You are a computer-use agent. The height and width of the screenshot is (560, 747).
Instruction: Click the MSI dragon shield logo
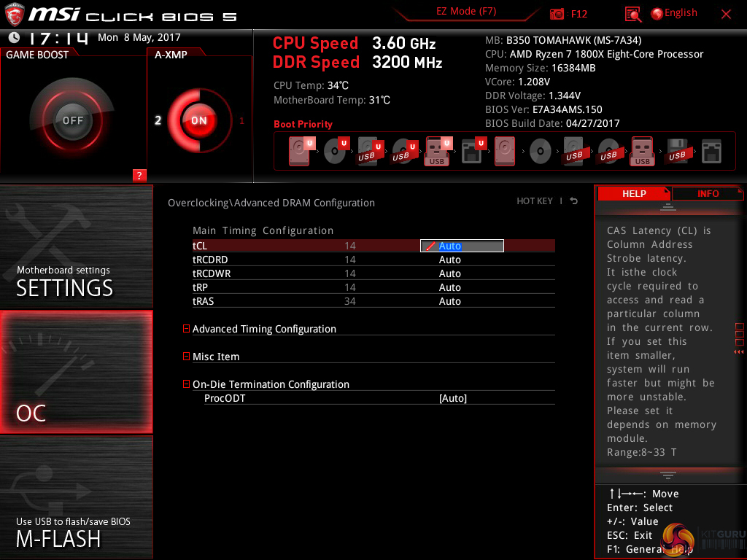(x=14, y=15)
